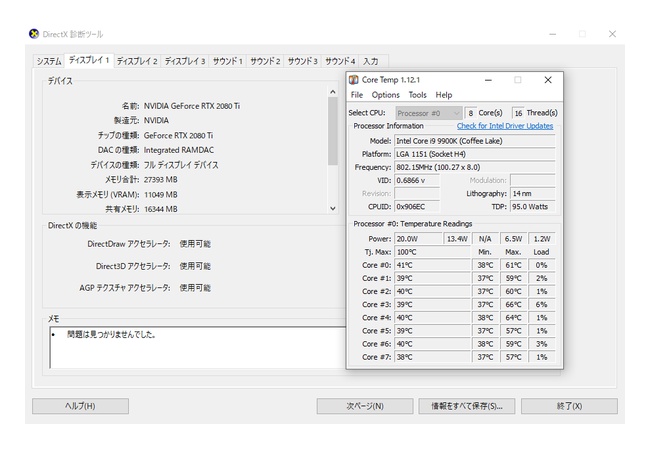Switch to the 入力 tab
650x450 pixels.
coord(371,61)
